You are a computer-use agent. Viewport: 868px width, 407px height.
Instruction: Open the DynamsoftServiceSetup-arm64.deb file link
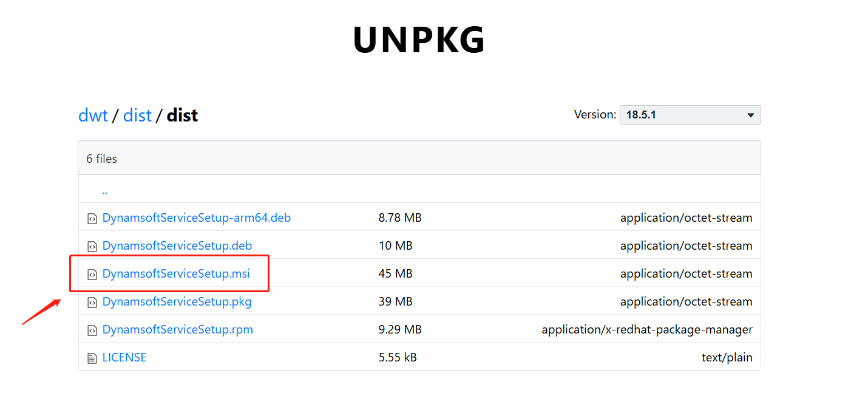(196, 217)
